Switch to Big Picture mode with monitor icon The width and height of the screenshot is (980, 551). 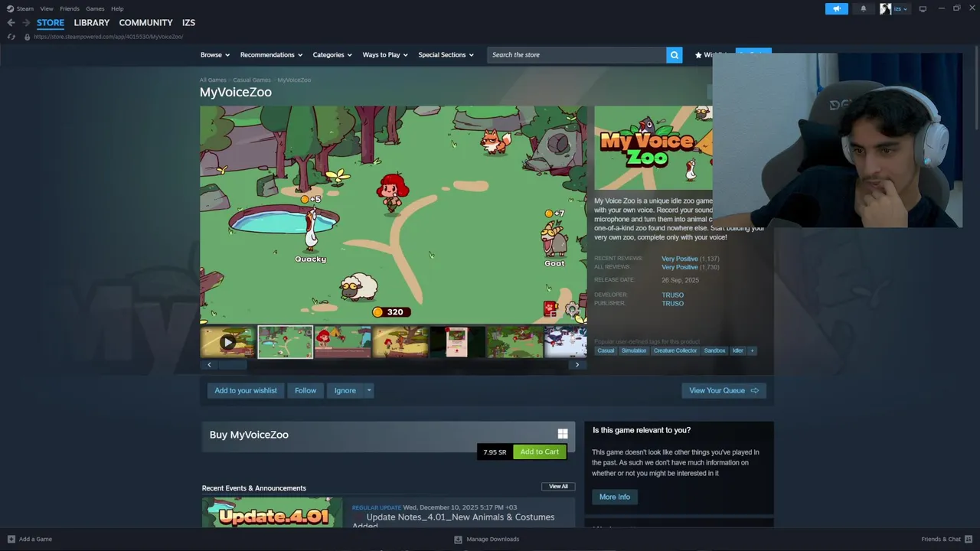click(x=923, y=8)
